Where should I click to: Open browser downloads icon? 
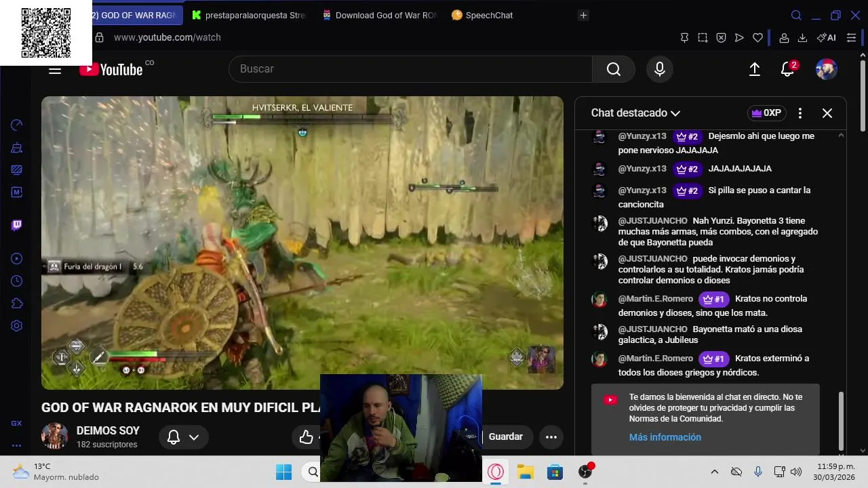802,37
